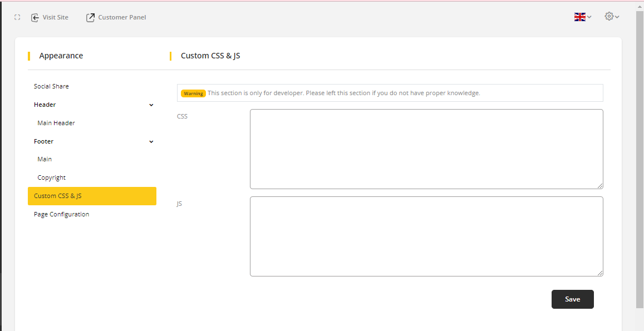Select Main Header menu item
Image resolution: width=644 pixels, height=331 pixels.
pos(56,123)
